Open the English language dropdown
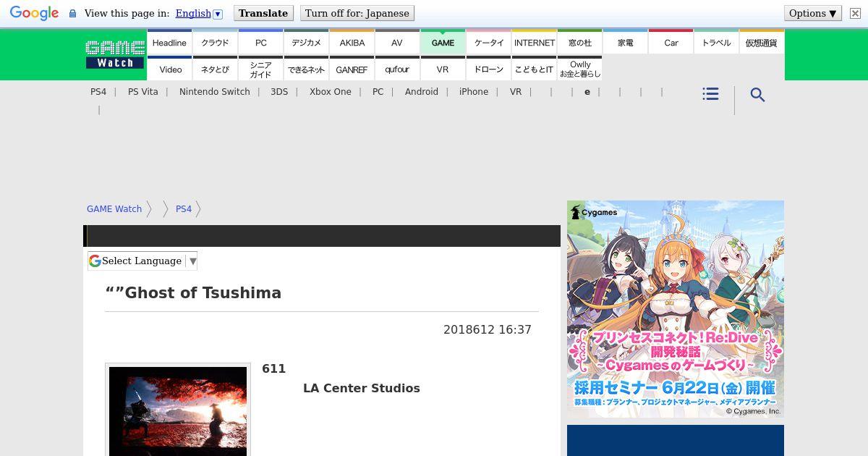 coord(199,13)
